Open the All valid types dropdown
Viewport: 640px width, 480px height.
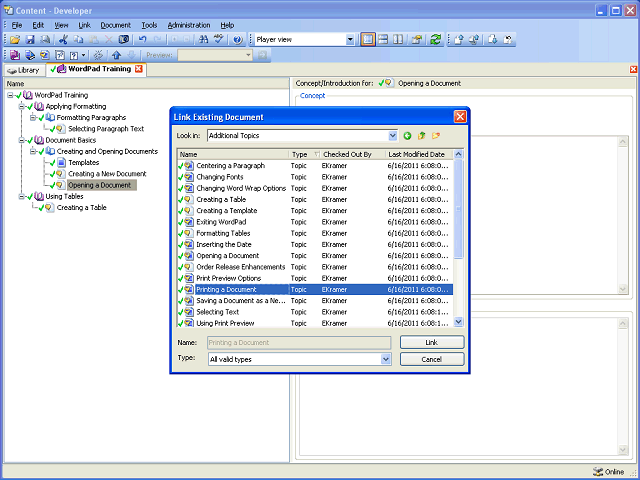coord(386,359)
